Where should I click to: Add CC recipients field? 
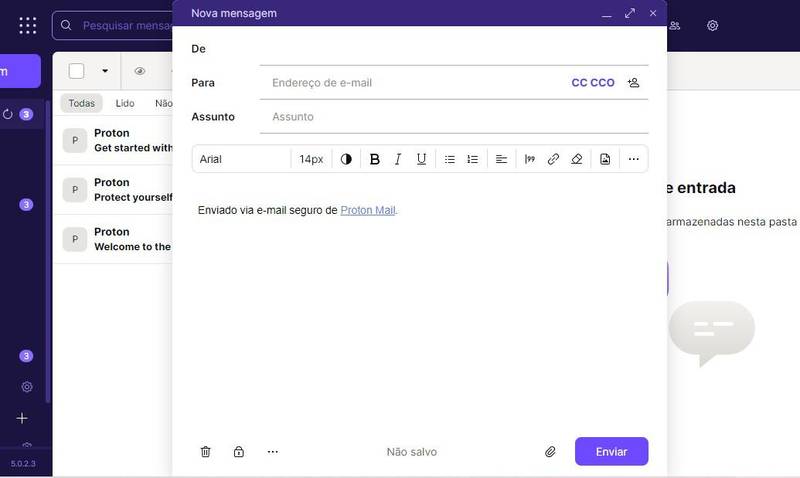579,83
